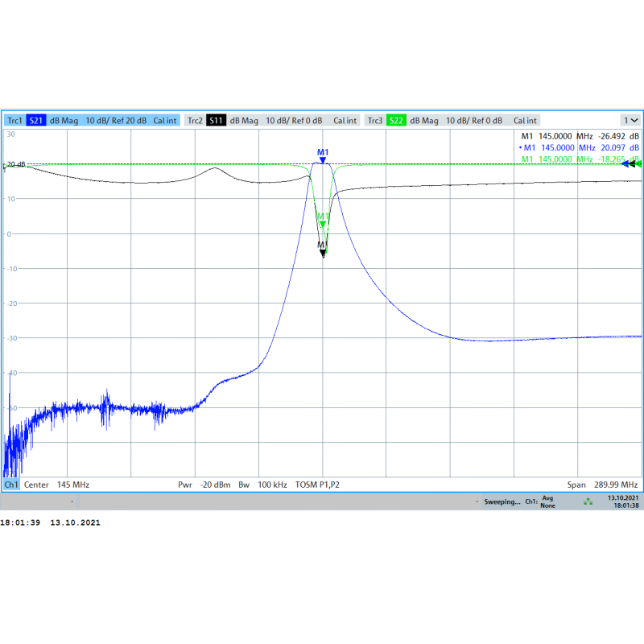The image size is (644, 644).
Task: Click the 20 dB reference level label
Action: pos(16,164)
